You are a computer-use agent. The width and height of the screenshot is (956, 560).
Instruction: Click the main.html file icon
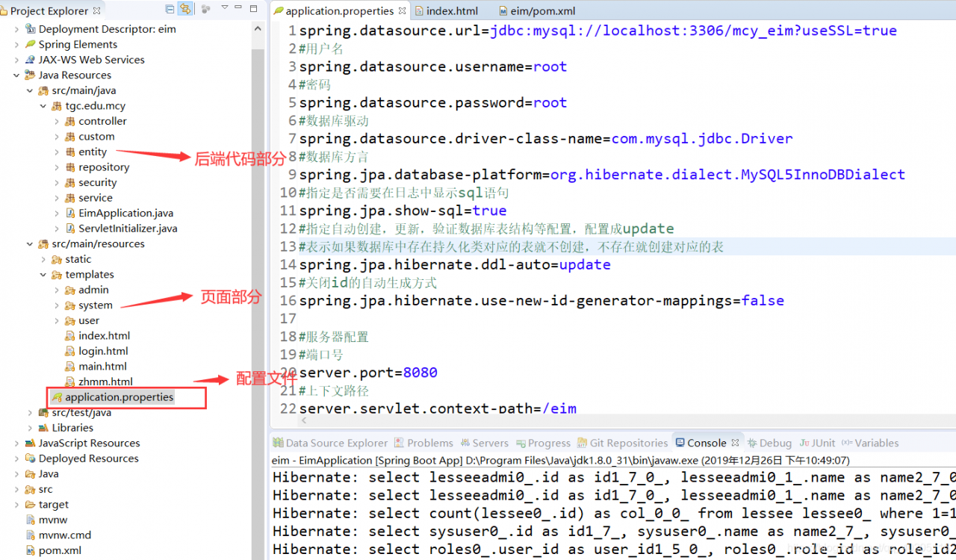point(70,367)
